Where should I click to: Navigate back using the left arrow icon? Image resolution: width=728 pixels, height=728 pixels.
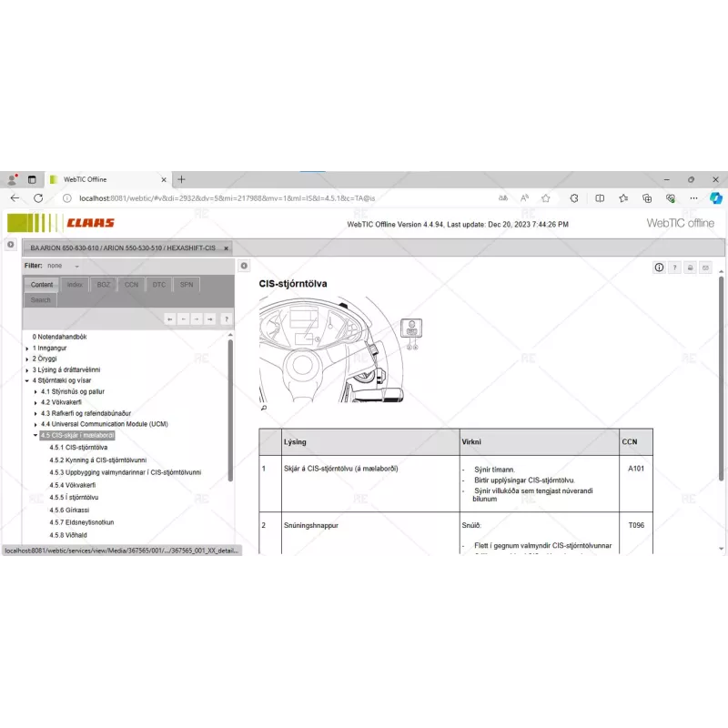point(183,319)
